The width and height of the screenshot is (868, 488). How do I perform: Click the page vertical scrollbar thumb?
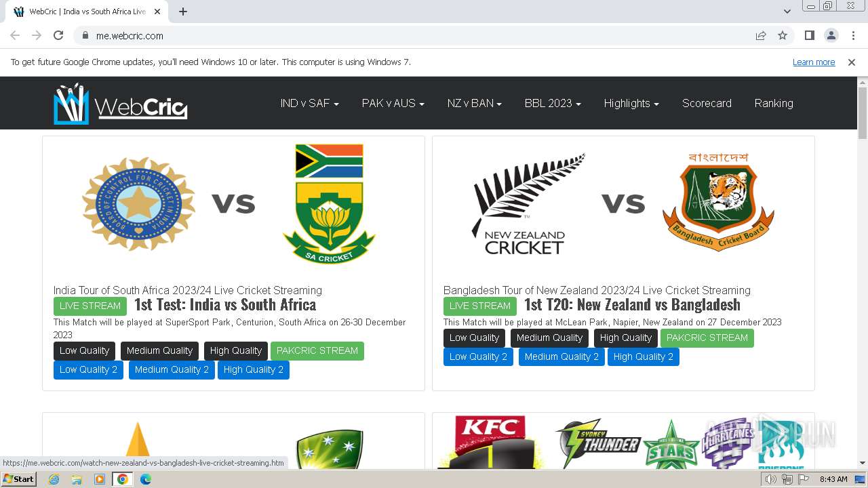coord(863,113)
